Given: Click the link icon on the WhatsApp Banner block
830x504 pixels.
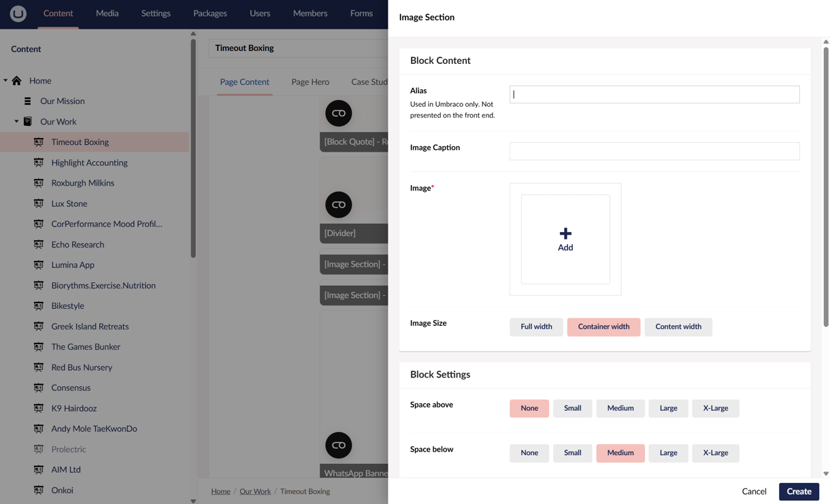Looking at the screenshot, I should coord(338,444).
